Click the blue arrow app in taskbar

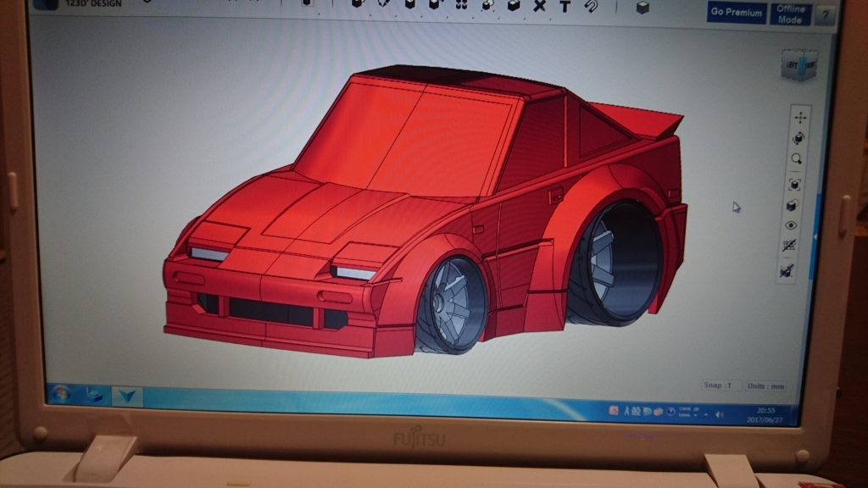click(127, 396)
